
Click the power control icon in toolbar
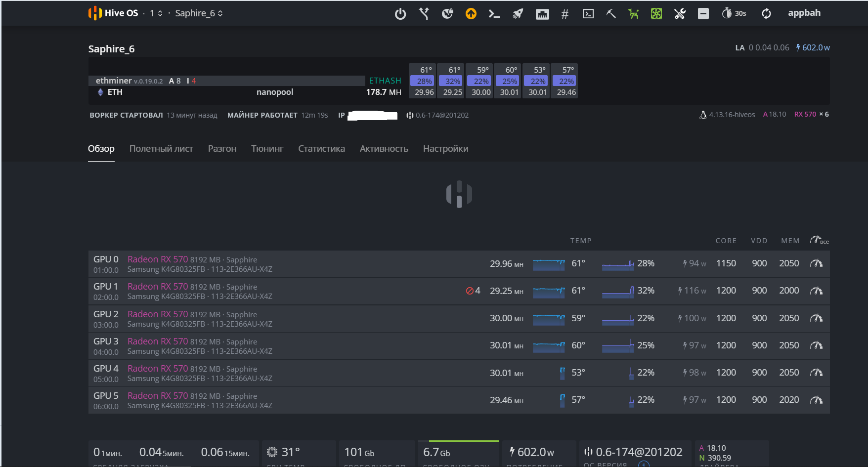(x=400, y=14)
